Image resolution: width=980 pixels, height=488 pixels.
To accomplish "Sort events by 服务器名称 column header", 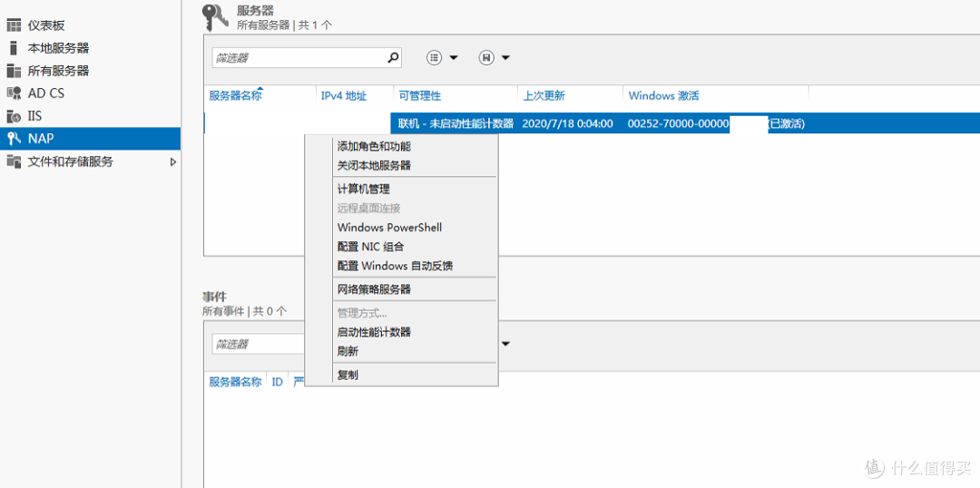I will click(x=235, y=382).
